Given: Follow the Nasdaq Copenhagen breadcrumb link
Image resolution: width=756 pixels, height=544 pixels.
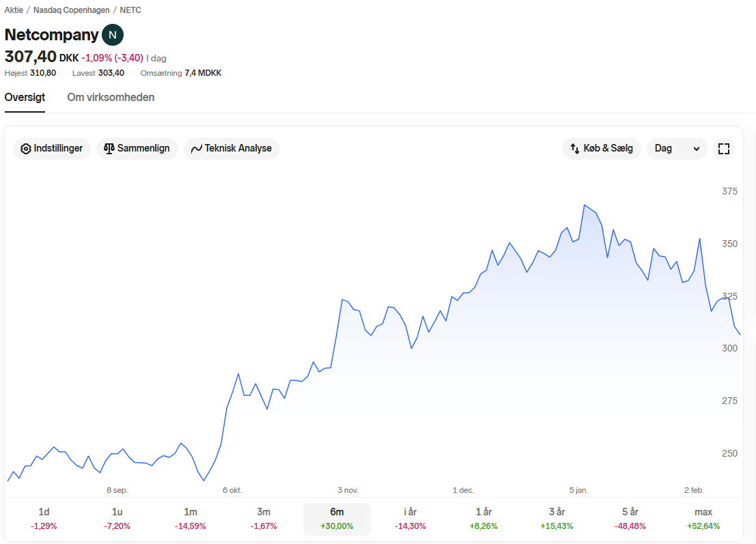Looking at the screenshot, I should point(71,10).
